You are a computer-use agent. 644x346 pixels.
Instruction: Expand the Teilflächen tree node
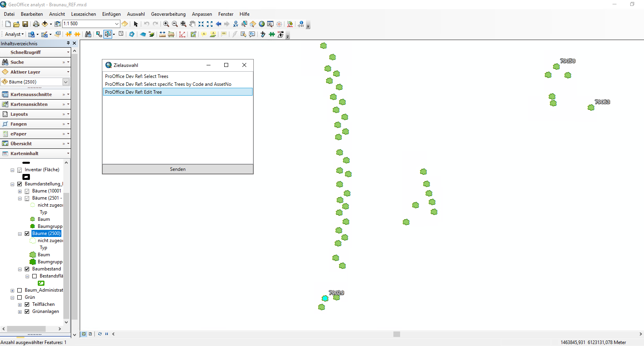[20, 305]
